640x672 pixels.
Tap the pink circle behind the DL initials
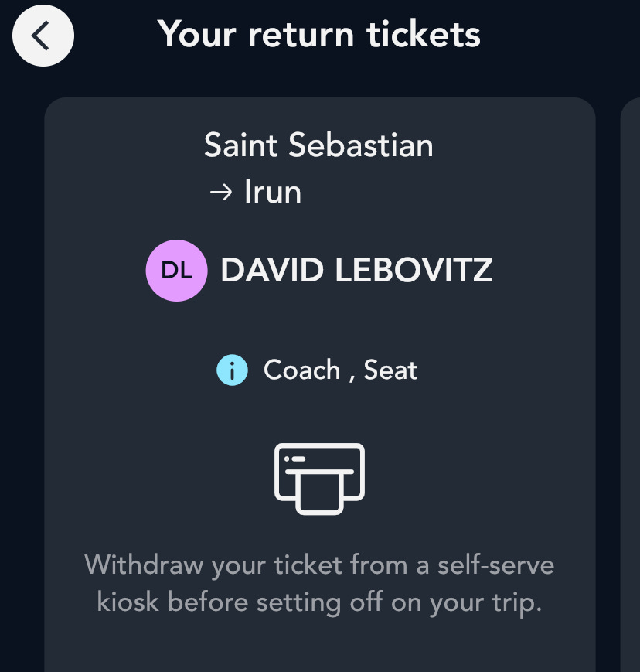[176, 271]
